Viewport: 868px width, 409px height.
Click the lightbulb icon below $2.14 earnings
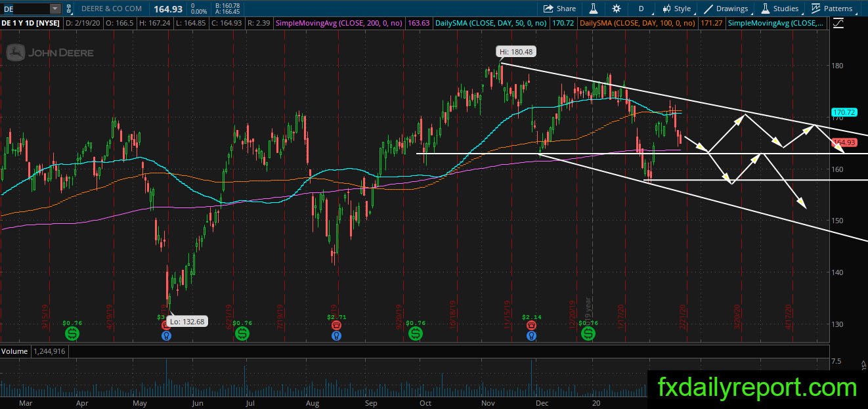point(531,335)
